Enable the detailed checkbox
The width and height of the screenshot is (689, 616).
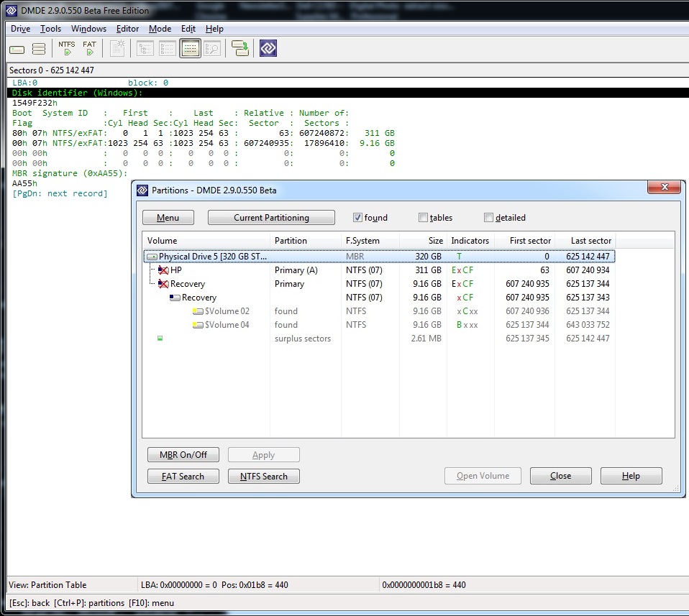488,217
